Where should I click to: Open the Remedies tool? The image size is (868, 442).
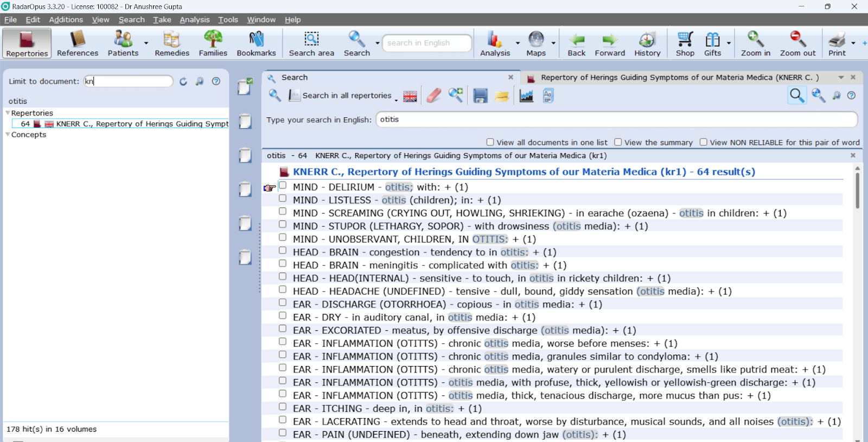click(x=172, y=43)
